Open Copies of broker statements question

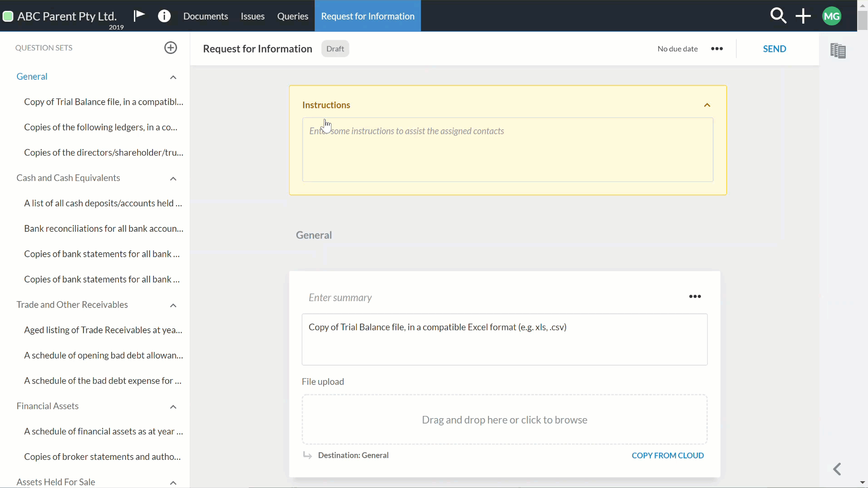pyautogui.click(x=102, y=457)
